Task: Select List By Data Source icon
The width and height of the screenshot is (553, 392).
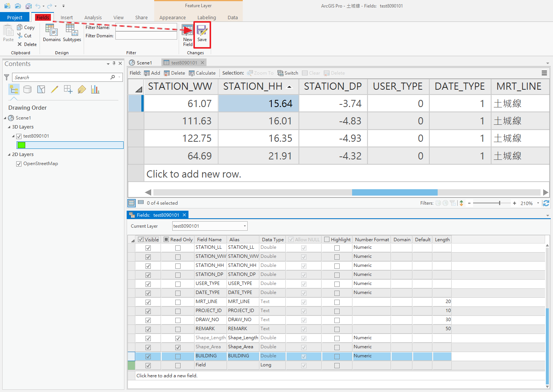Action: pos(28,89)
